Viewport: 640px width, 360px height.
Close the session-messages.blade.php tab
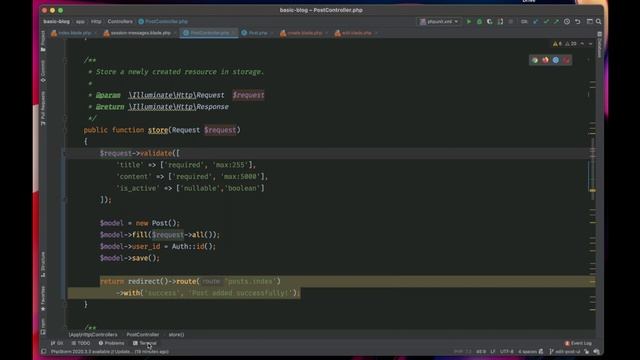click(175, 33)
